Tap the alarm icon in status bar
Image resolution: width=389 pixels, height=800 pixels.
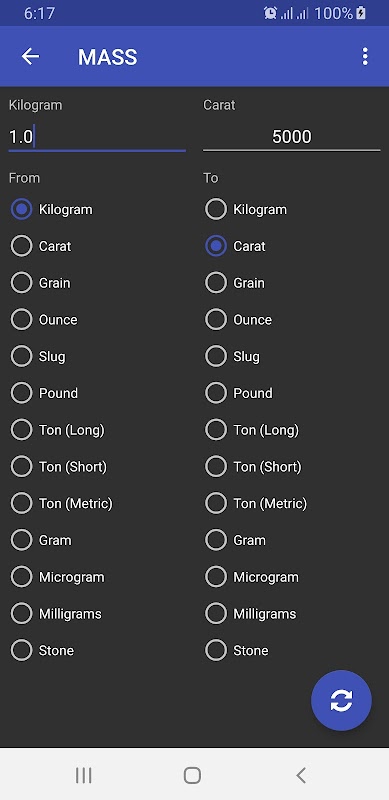pyautogui.click(x=270, y=13)
